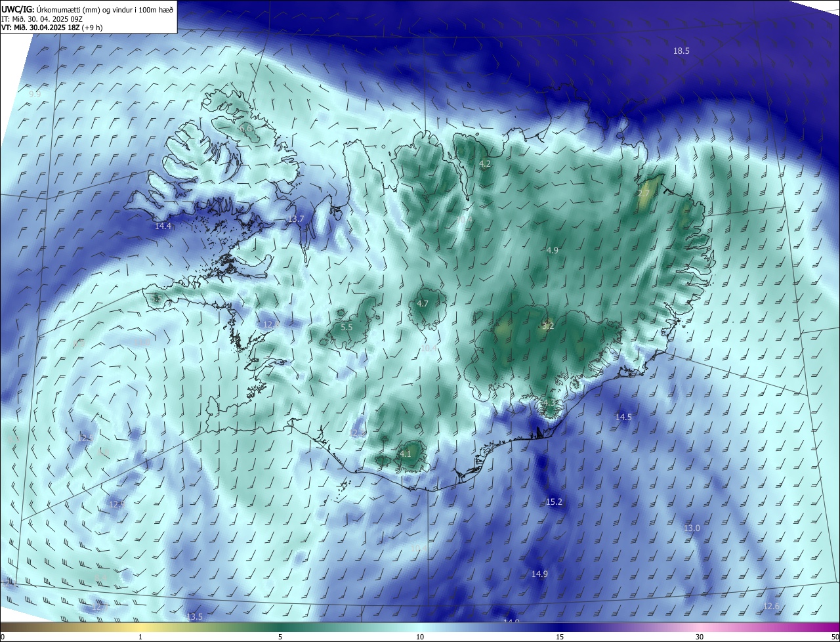Click the 3.2 value on the large glacier
This screenshot has height=642, width=840.
point(549,326)
